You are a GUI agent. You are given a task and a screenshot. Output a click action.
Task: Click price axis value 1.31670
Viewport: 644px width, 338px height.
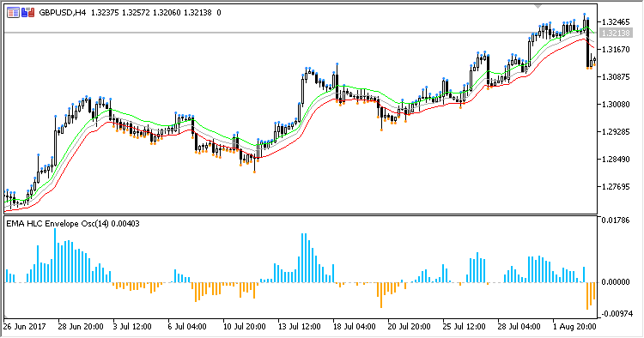(x=616, y=49)
